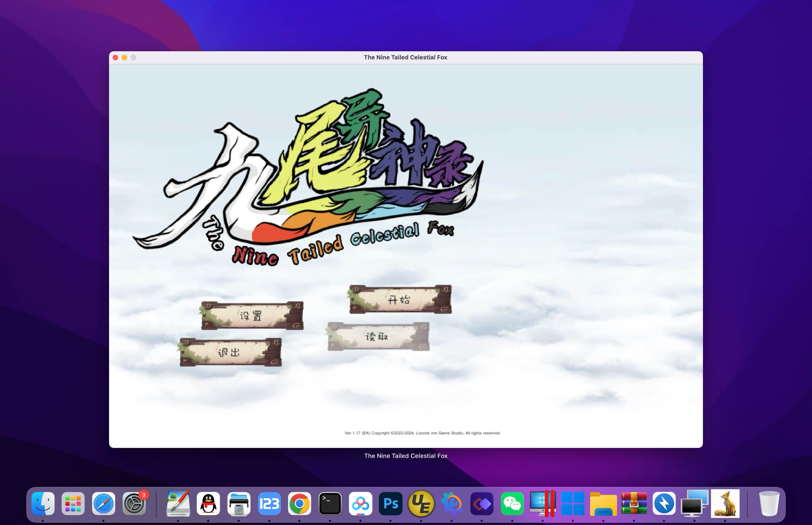
Task: Open Finder from the Dock
Action: pos(43,504)
